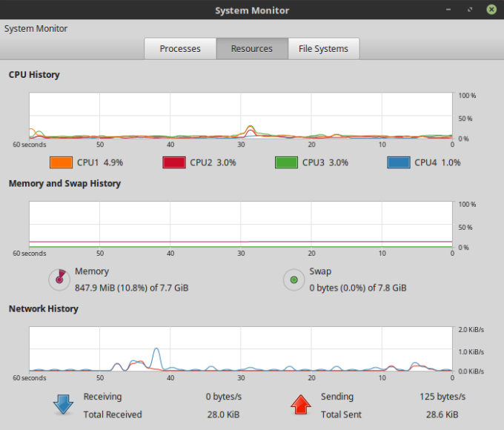Click the Swap label text

click(320, 271)
